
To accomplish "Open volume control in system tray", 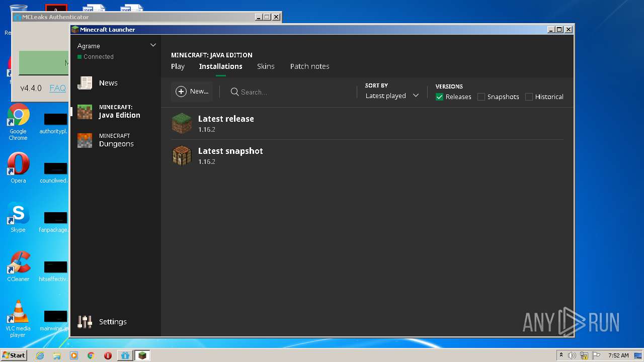I will coord(572,355).
